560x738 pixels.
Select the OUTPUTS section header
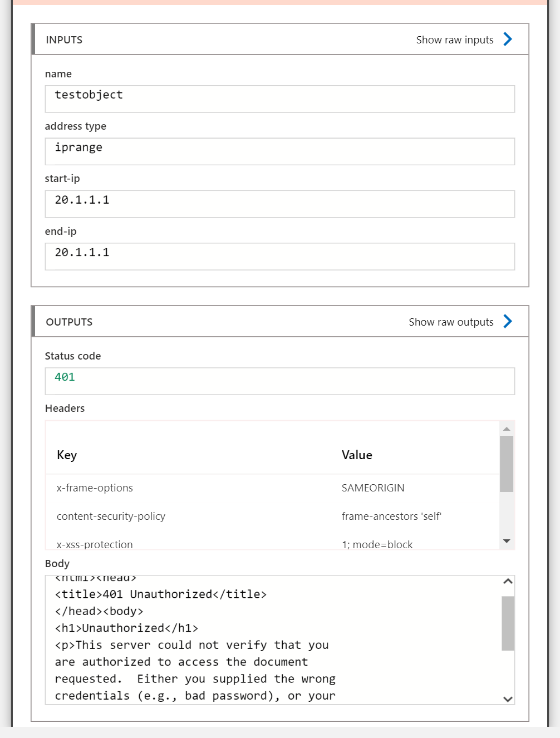pos(69,322)
